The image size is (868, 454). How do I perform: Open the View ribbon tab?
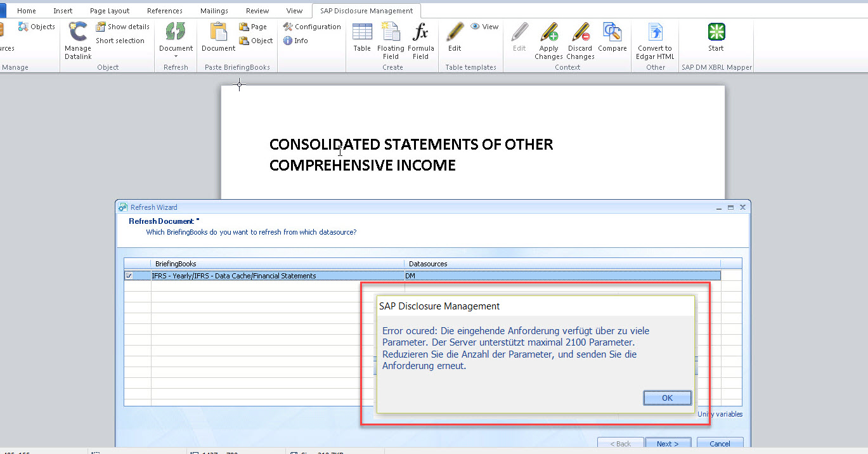pyautogui.click(x=294, y=11)
